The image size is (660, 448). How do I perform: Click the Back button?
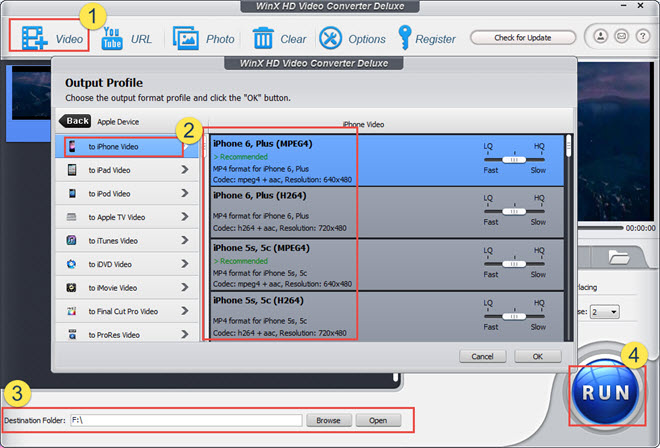click(x=75, y=121)
